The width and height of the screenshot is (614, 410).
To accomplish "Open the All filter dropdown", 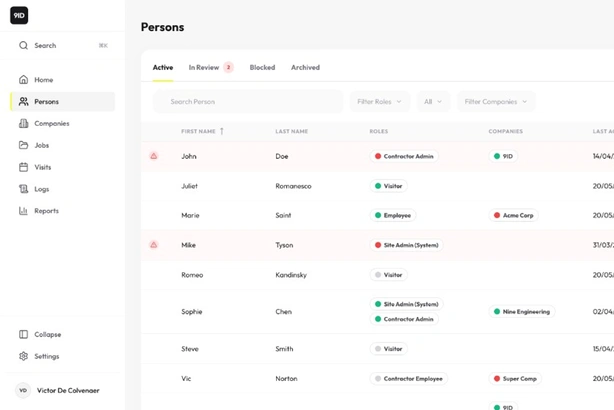I will click(x=433, y=102).
